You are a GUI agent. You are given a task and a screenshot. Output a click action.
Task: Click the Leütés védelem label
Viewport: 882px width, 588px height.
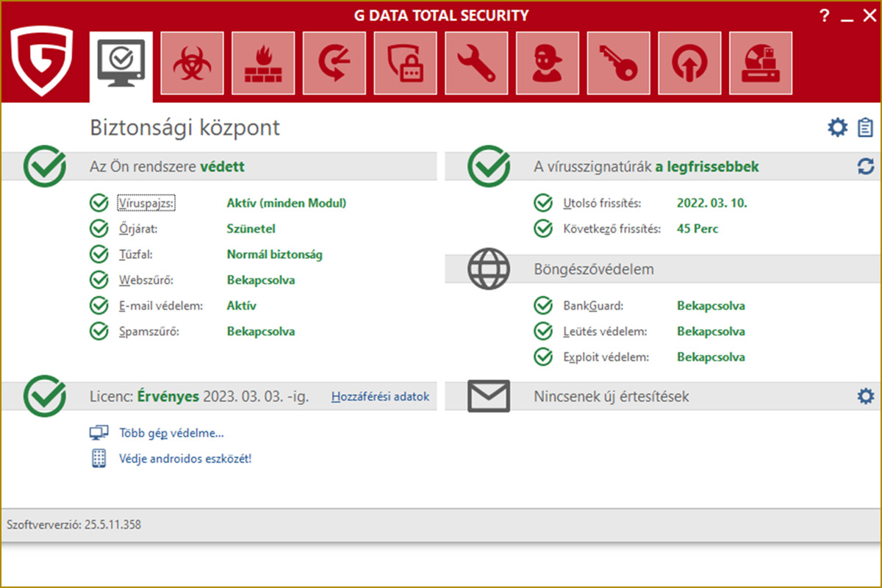click(605, 331)
